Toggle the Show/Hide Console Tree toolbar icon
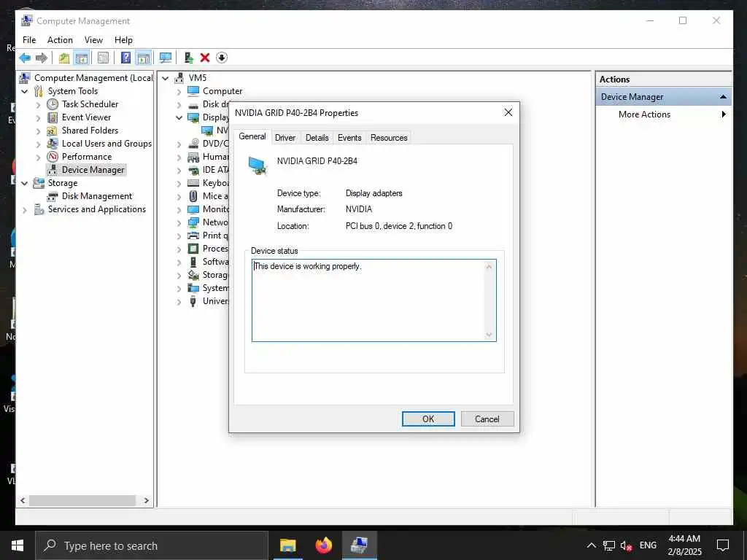The image size is (747, 560). point(82,58)
